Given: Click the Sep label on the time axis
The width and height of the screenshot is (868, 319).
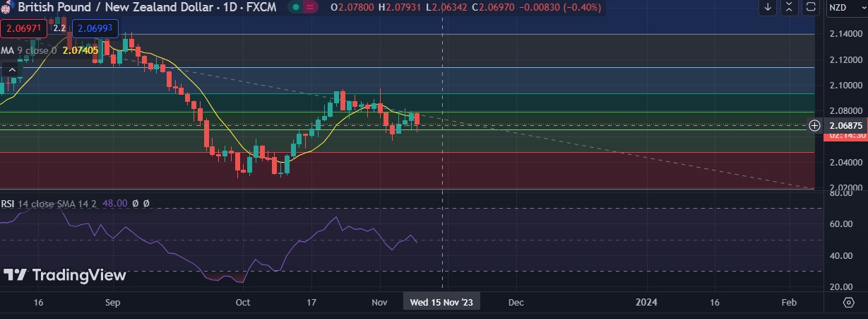Looking at the screenshot, I should 114,302.
